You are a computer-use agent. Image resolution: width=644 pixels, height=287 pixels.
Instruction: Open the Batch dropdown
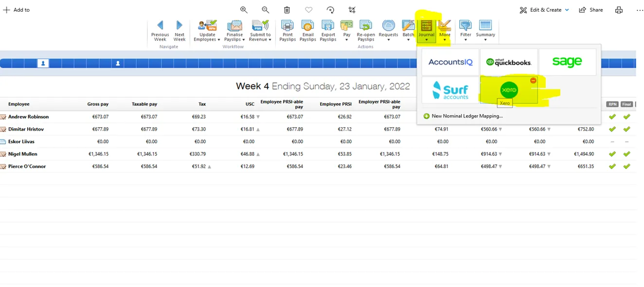coord(409,31)
